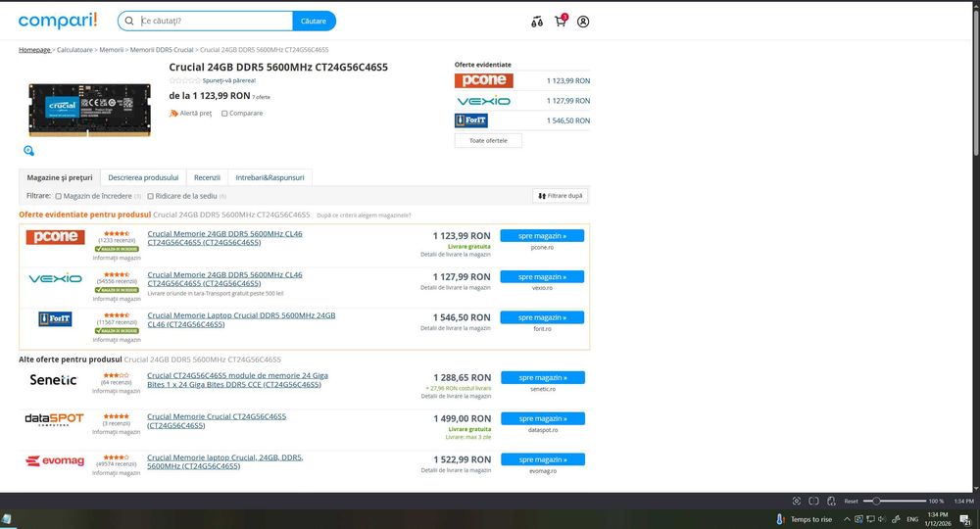980x529 pixels.
Task: Click the Căutare search button
Action: (x=314, y=21)
